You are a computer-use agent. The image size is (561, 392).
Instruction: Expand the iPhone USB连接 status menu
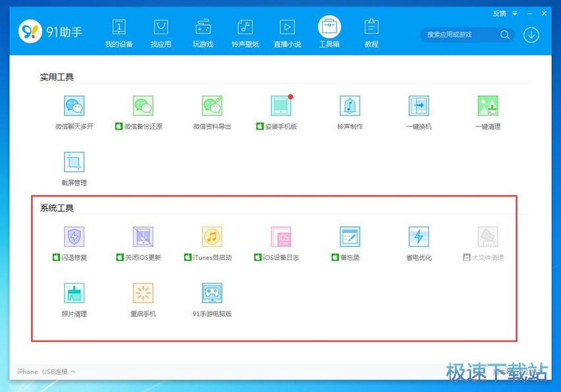pos(46,372)
